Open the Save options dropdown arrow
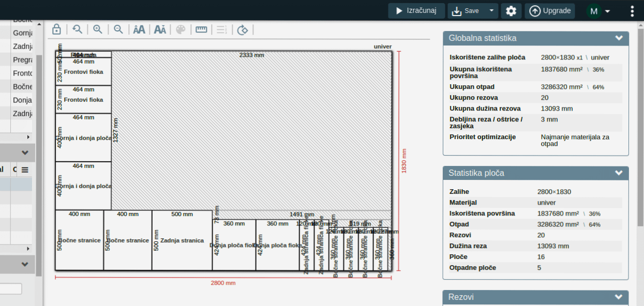 tap(491, 11)
